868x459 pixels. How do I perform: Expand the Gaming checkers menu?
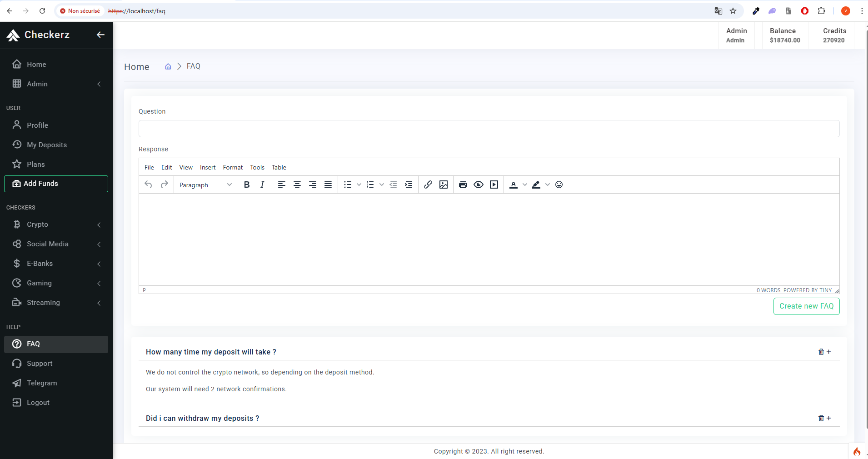click(x=56, y=283)
